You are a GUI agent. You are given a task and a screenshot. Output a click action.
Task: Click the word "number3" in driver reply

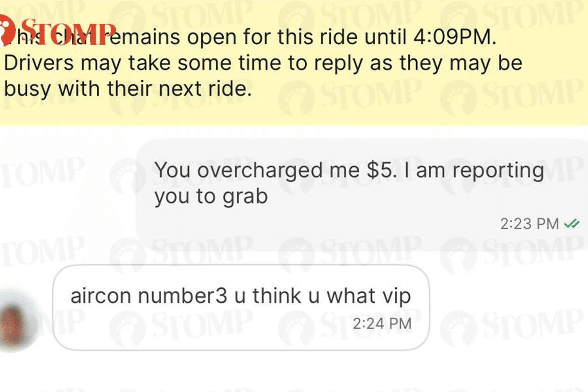[x=183, y=296]
